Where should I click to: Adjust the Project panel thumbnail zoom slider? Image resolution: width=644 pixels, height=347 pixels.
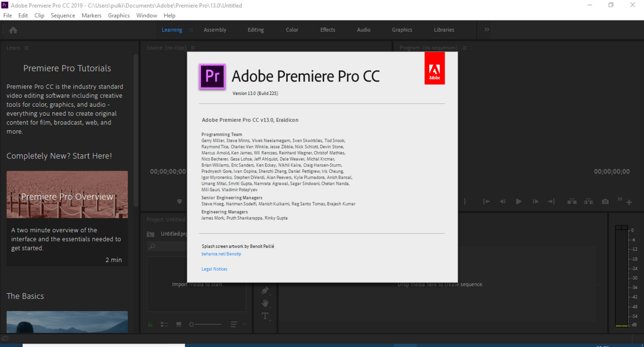(205, 324)
